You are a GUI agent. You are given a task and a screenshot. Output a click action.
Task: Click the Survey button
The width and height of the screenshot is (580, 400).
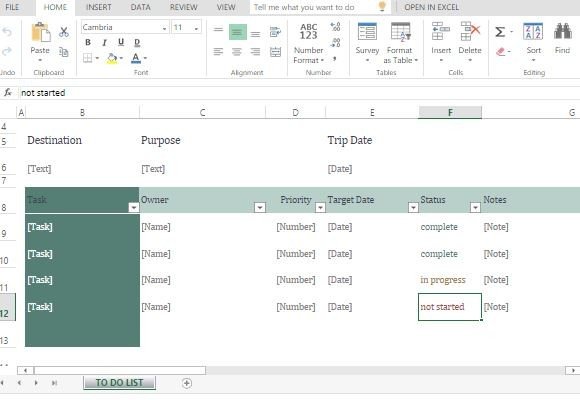(x=367, y=43)
